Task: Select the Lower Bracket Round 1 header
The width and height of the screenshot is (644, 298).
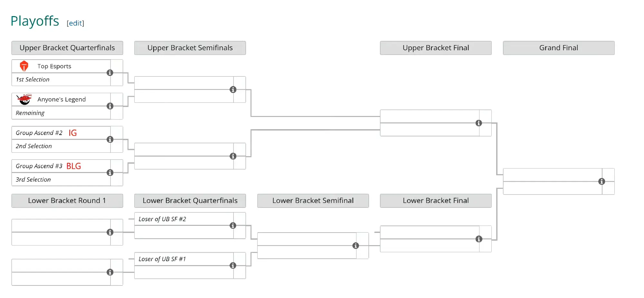Action: [x=67, y=200]
